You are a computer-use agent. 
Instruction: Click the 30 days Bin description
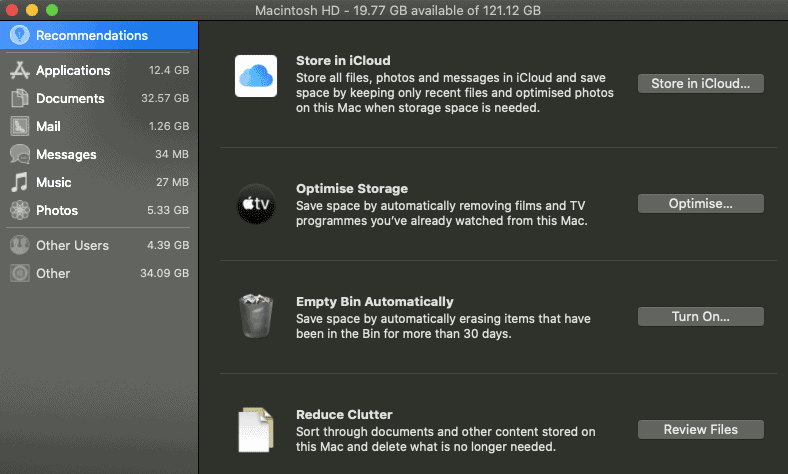point(443,326)
